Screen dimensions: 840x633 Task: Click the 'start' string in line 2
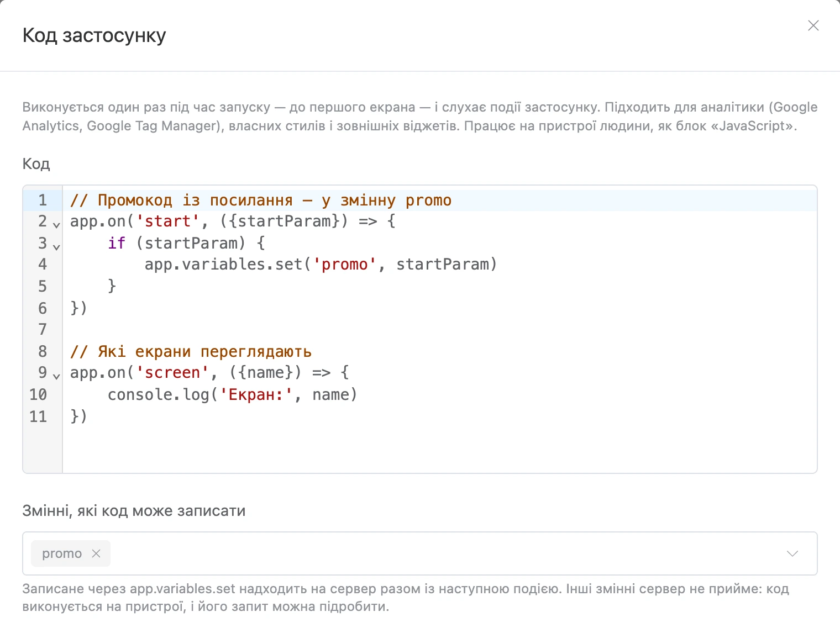(167, 221)
